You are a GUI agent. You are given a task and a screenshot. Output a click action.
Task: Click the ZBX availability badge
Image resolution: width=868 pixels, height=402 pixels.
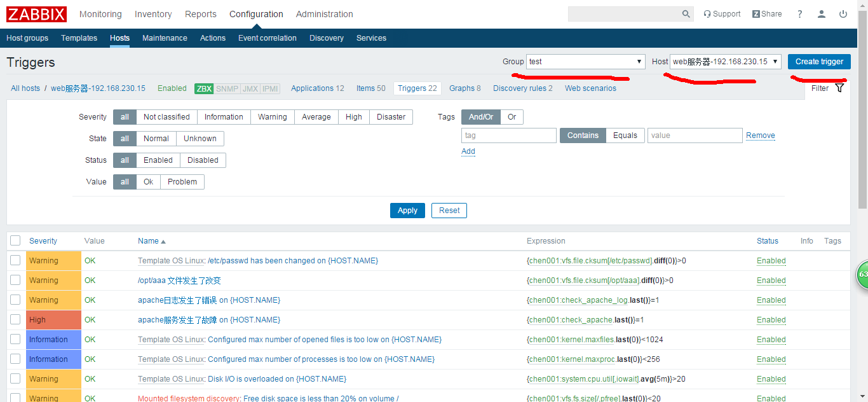point(204,88)
